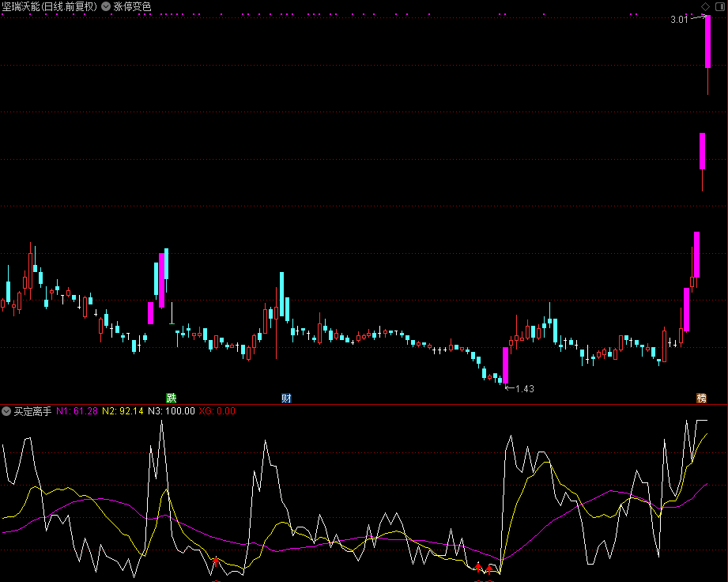Click the orange 榜 ranking marker
The width and height of the screenshot is (728, 582).
click(x=702, y=398)
